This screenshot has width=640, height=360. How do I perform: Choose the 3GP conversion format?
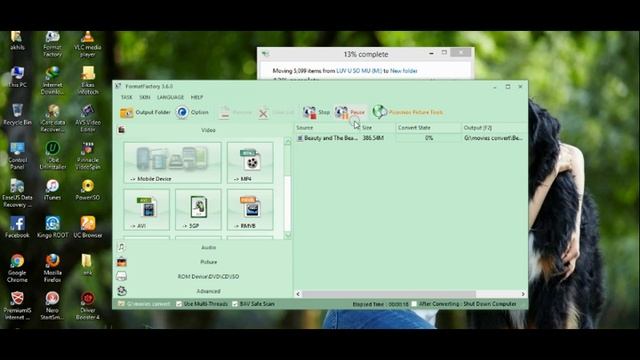tap(198, 209)
